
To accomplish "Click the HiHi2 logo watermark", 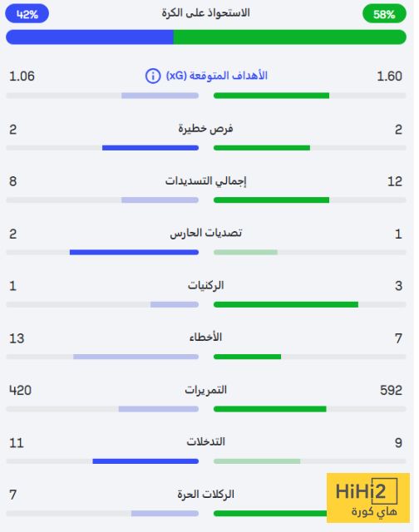I will pos(368,498).
